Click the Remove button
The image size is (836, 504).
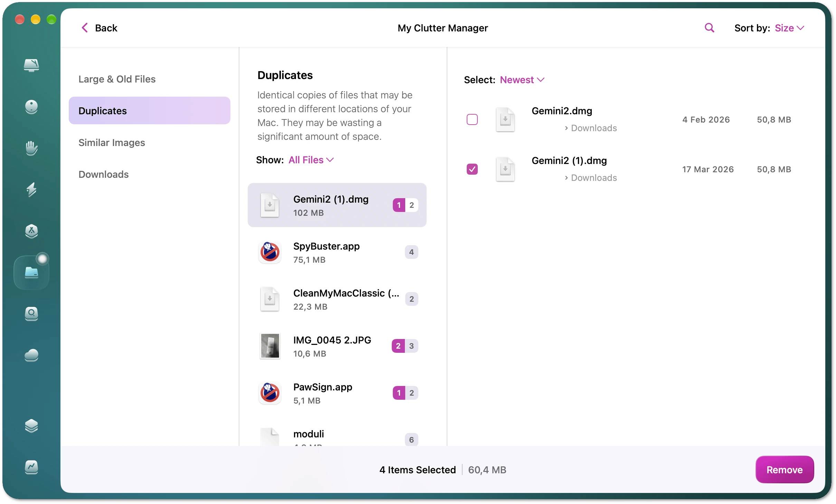[785, 469]
